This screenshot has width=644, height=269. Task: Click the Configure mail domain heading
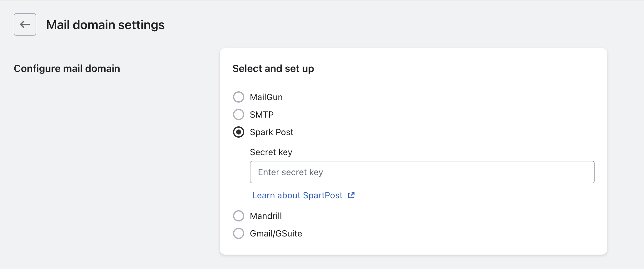click(x=67, y=69)
